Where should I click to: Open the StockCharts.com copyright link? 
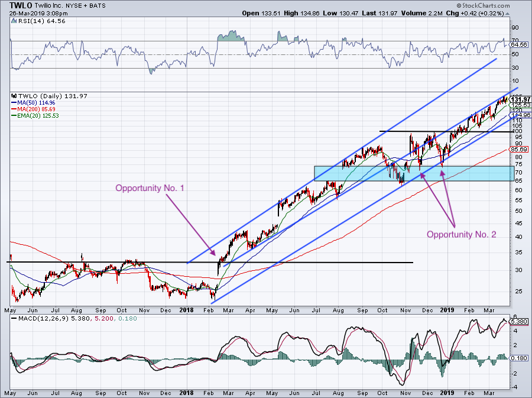tap(483, 5)
